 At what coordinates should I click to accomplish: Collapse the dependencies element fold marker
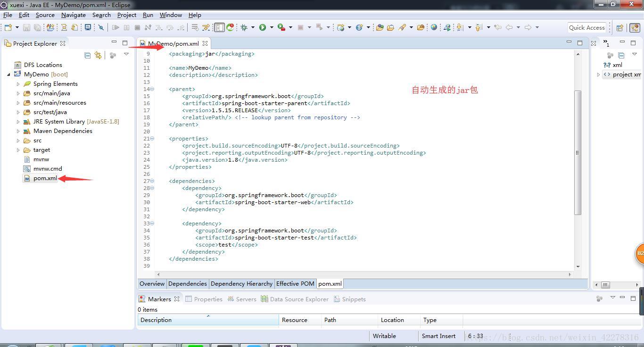coord(152,181)
